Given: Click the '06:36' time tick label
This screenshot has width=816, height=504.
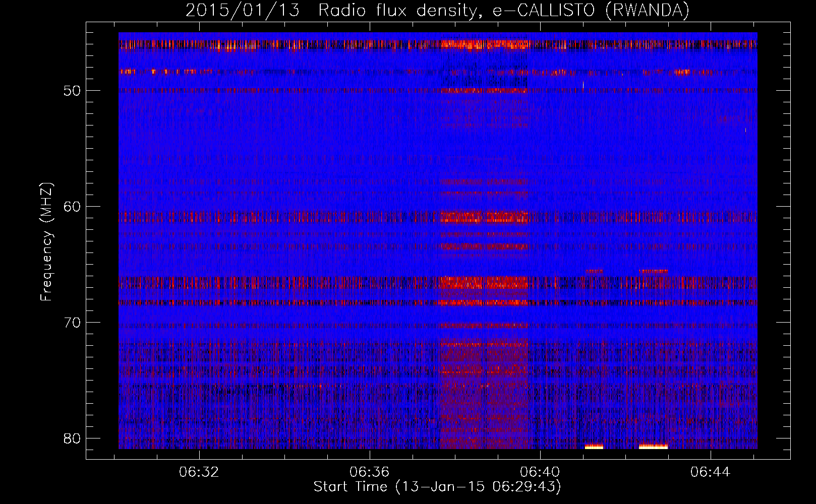Looking at the screenshot, I should [370, 472].
